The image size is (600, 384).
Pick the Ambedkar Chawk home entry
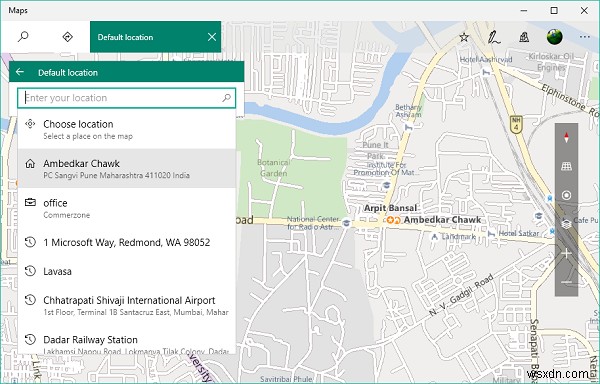coord(126,168)
